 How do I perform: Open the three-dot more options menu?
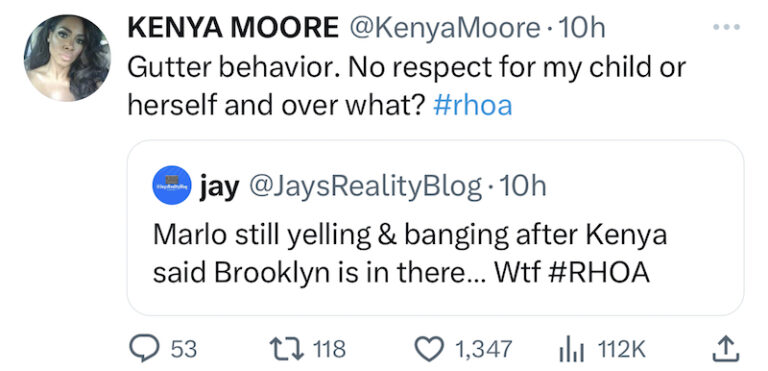(x=726, y=27)
